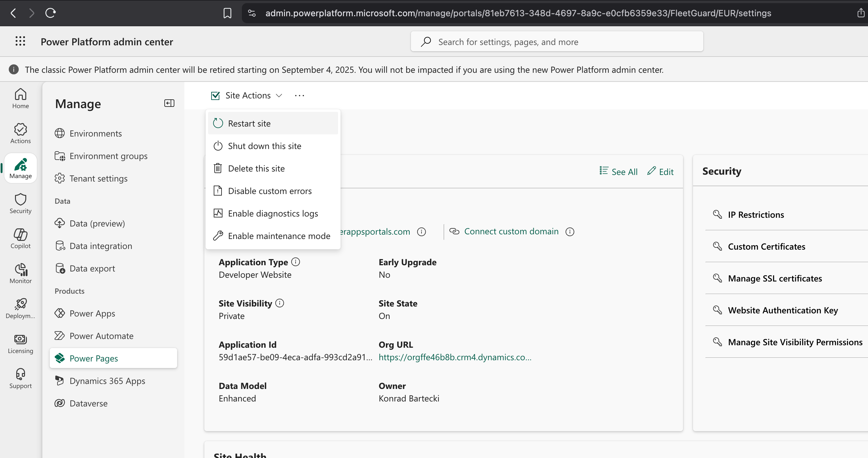Screen dimensions: 868x458
Task: Select Power Pages in Manage pane
Action: (113, 358)
